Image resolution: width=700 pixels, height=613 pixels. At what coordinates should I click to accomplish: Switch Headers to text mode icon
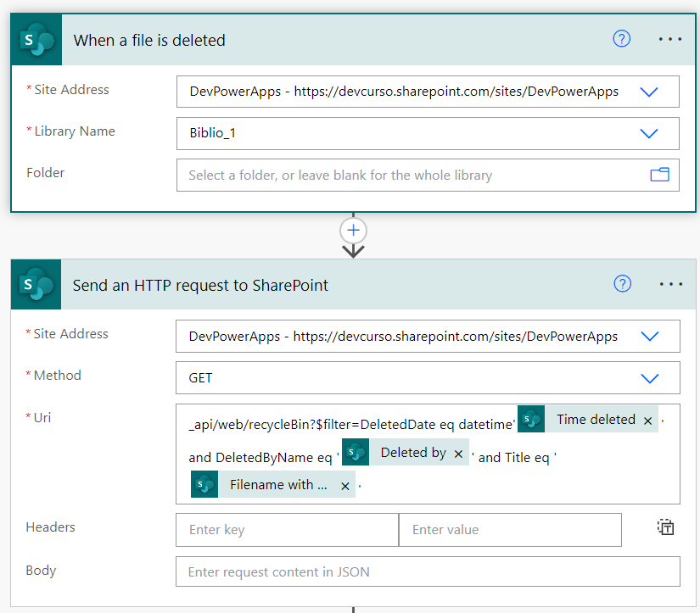[x=665, y=527]
